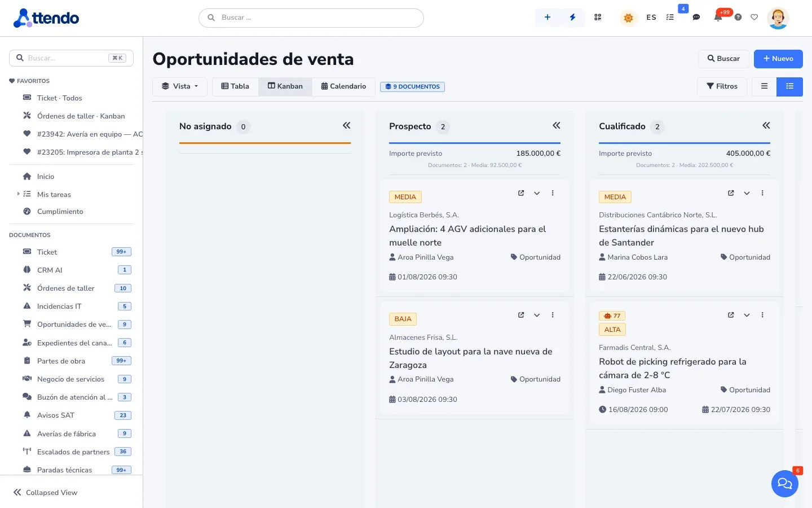Image resolution: width=812 pixels, height=508 pixels.
Task: Click the help question mark icon
Action: coord(738,17)
